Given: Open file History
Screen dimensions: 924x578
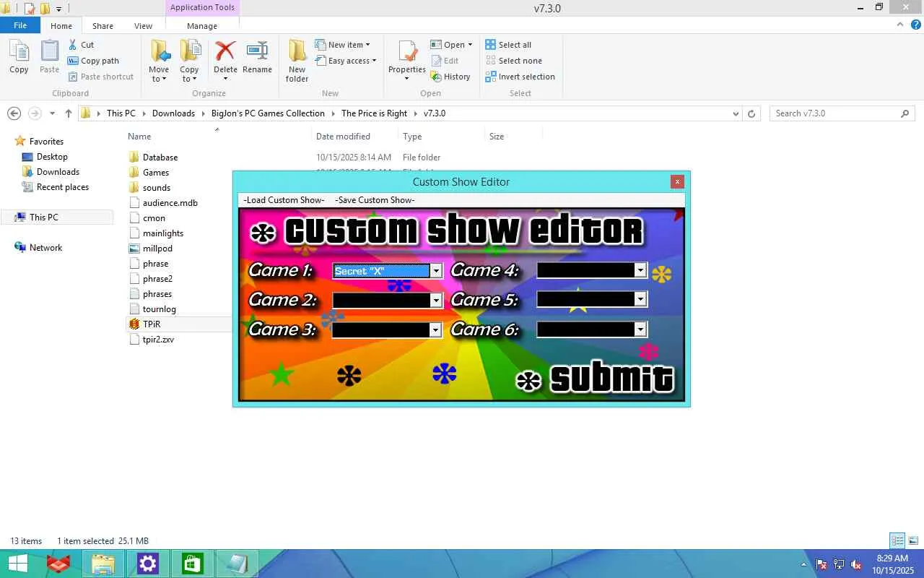Looking at the screenshot, I should [x=450, y=77].
